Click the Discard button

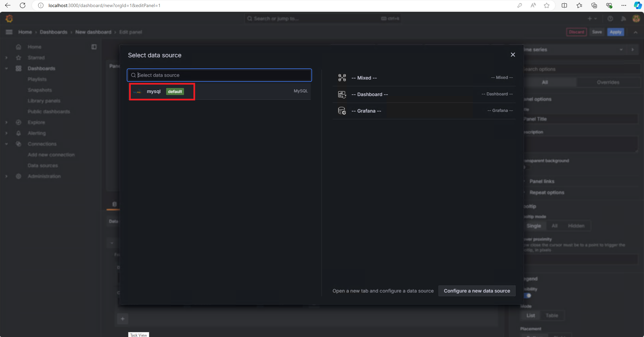point(577,32)
